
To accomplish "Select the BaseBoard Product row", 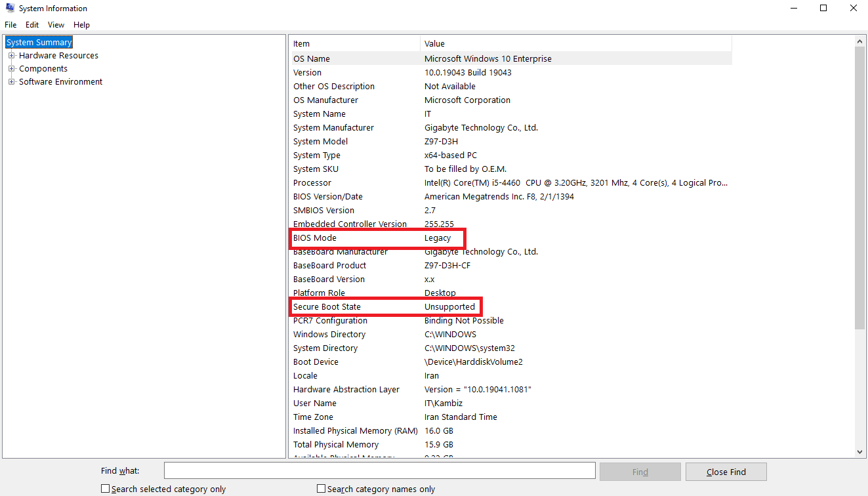I will pos(510,265).
